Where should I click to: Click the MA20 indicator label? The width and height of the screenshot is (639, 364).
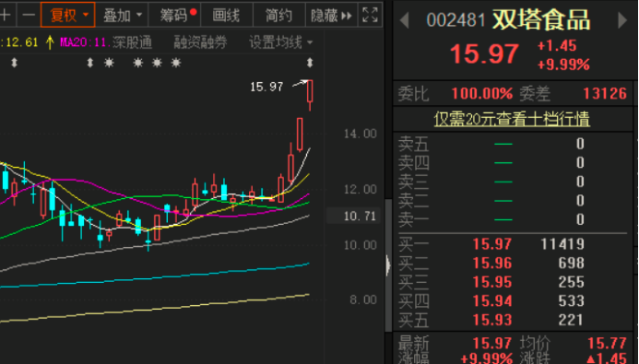click(85, 42)
